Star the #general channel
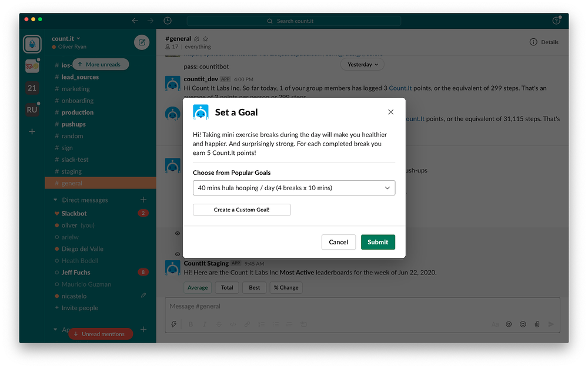588x368 pixels. click(x=205, y=39)
